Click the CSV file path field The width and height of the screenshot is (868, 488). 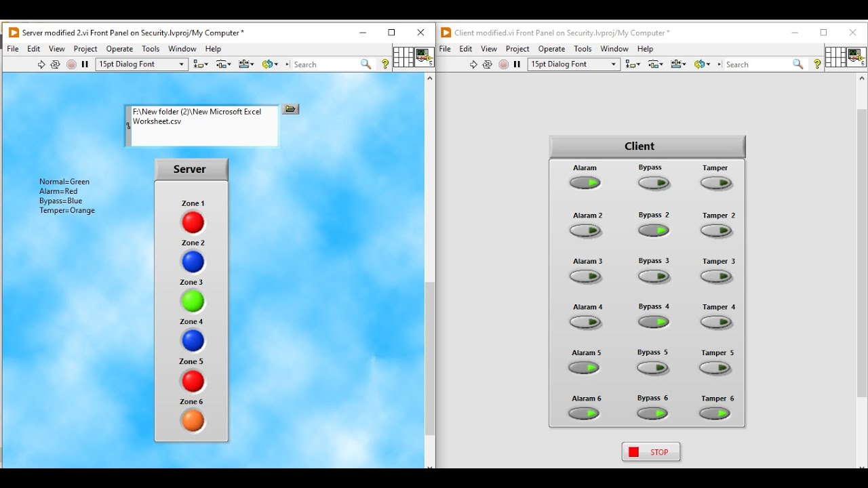204,126
